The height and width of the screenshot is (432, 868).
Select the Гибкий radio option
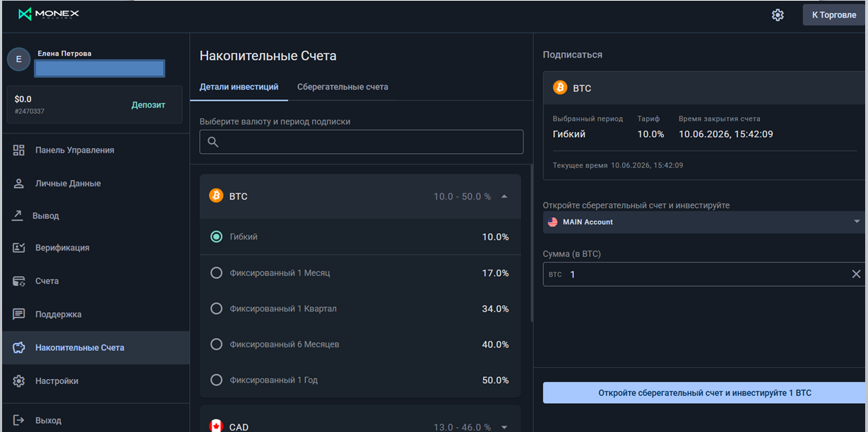tap(217, 237)
